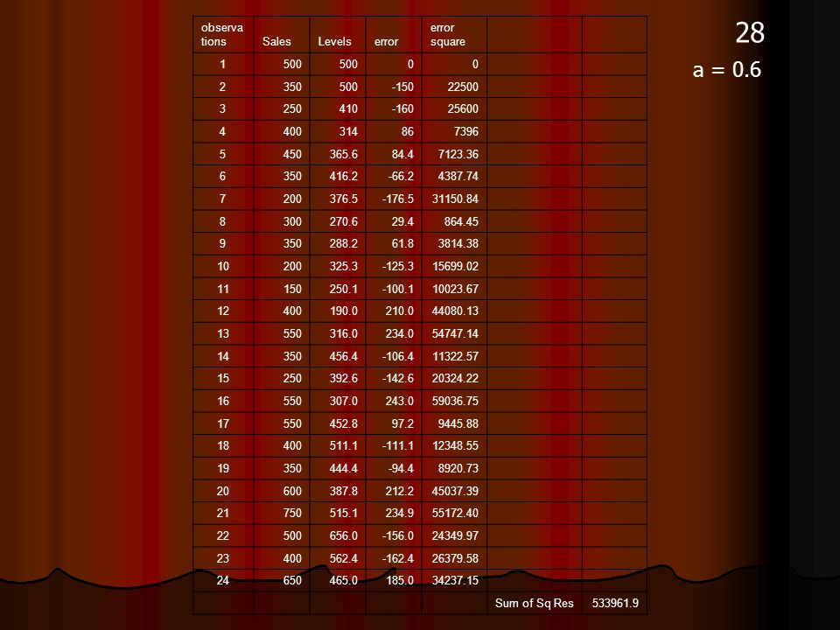The height and width of the screenshot is (630, 840).
Task: Click error square value 12348.55
Action: [x=455, y=445]
